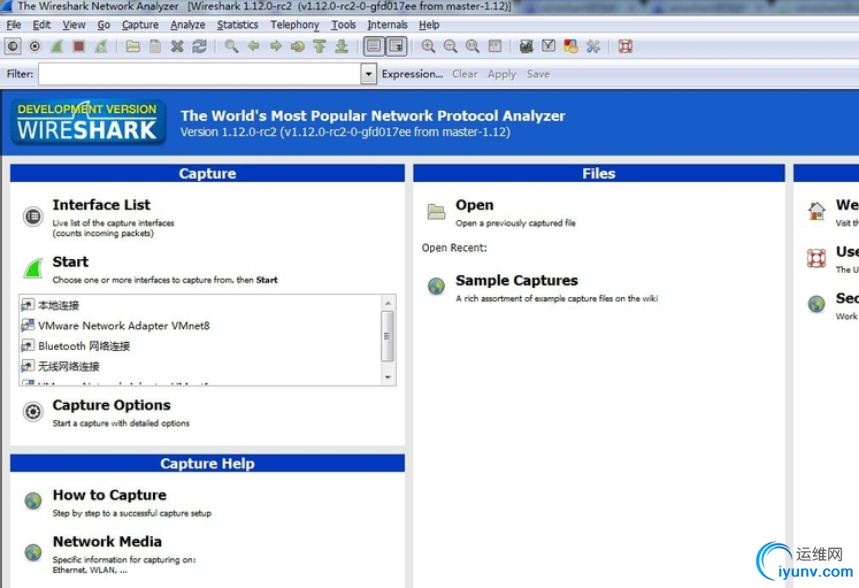Click the lifebuoy icon in the right panel

tap(816, 258)
